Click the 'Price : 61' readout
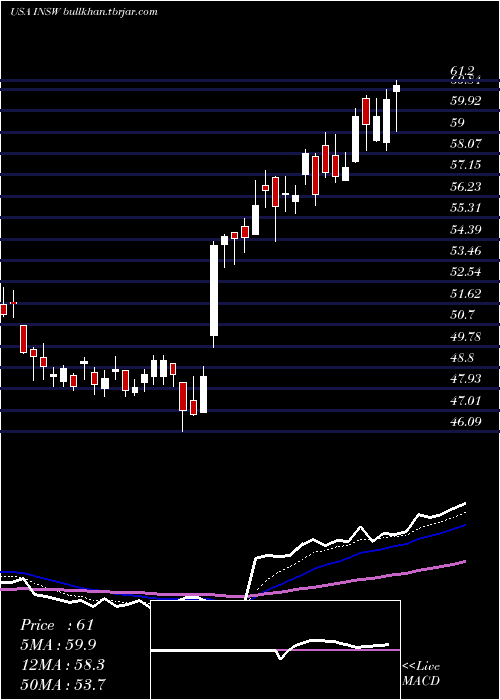Image resolution: width=500 pixels, height=700 pixels. tap(57, 625)
